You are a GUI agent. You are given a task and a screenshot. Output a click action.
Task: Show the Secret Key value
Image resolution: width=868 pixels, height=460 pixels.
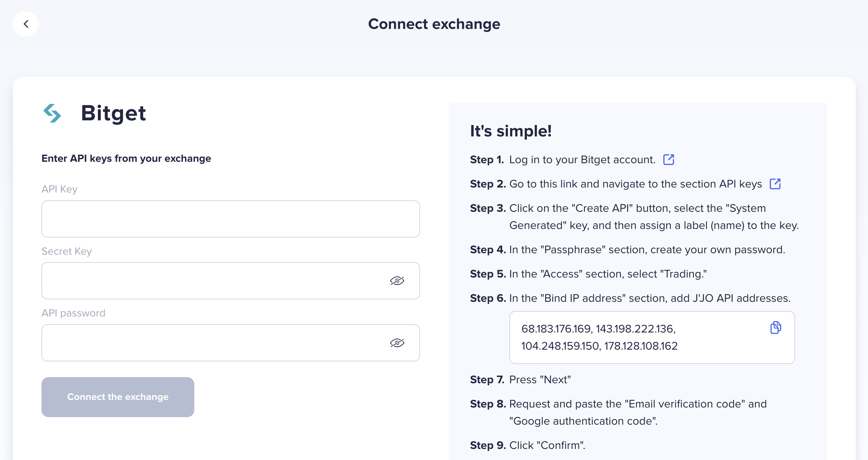tap(397, 281)
